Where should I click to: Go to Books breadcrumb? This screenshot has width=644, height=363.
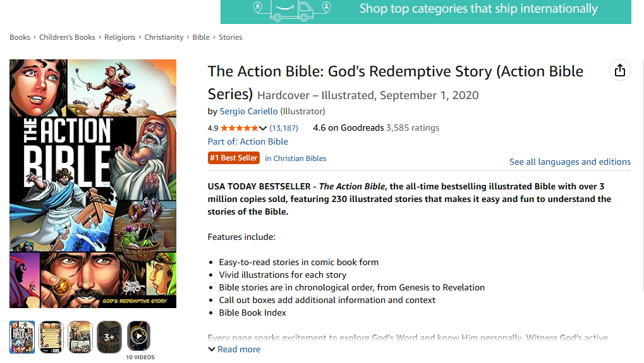click(20, 37)
